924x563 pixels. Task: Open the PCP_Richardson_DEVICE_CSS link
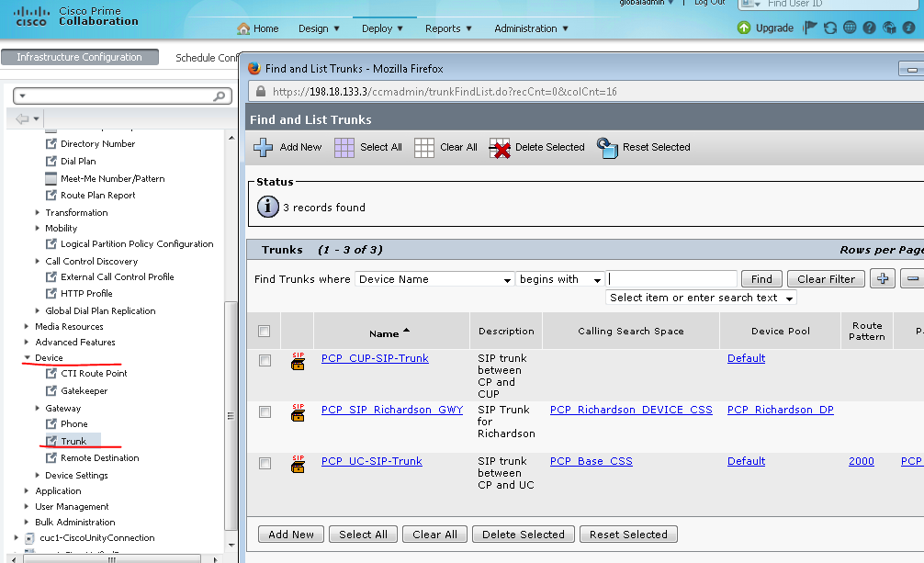tap(631, 410)
